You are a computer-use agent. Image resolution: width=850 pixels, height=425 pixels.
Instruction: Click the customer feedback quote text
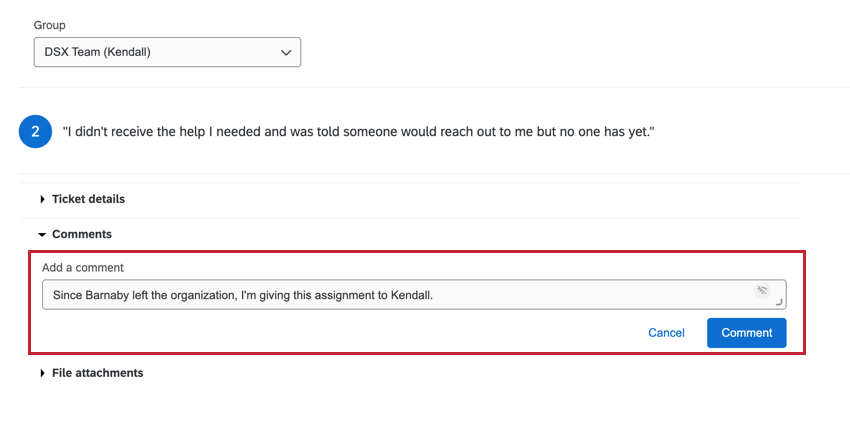[x=358, y=132]
